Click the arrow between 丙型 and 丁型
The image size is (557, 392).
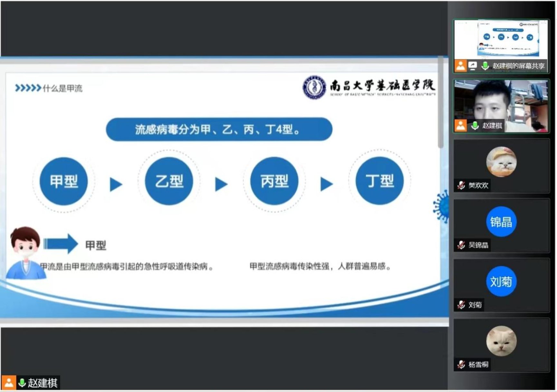tap(326, 184)
